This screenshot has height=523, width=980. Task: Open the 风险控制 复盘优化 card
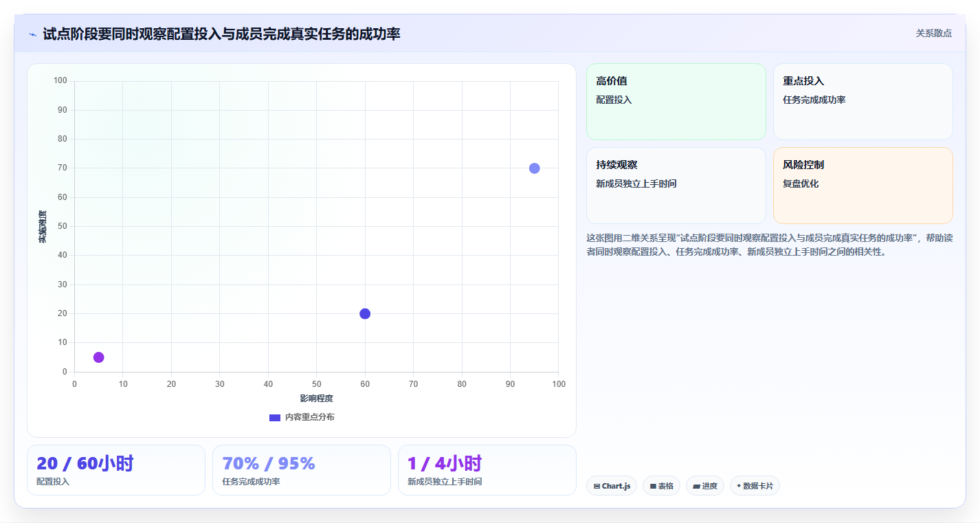pos(862,186)
